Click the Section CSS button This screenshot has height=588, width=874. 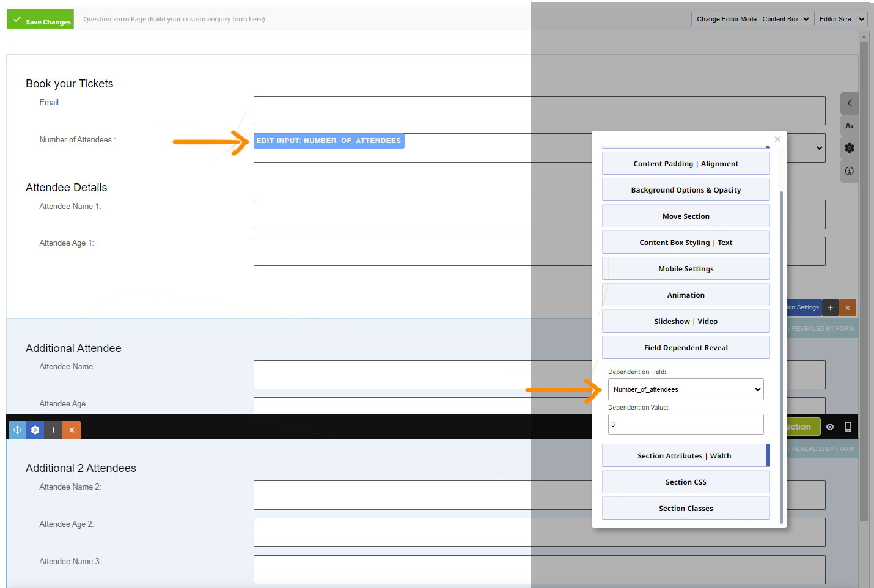tap(685, 482)
